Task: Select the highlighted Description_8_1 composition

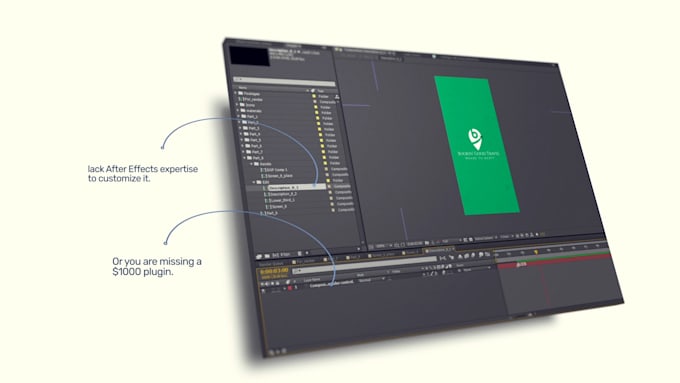Action: pos(295,188)
